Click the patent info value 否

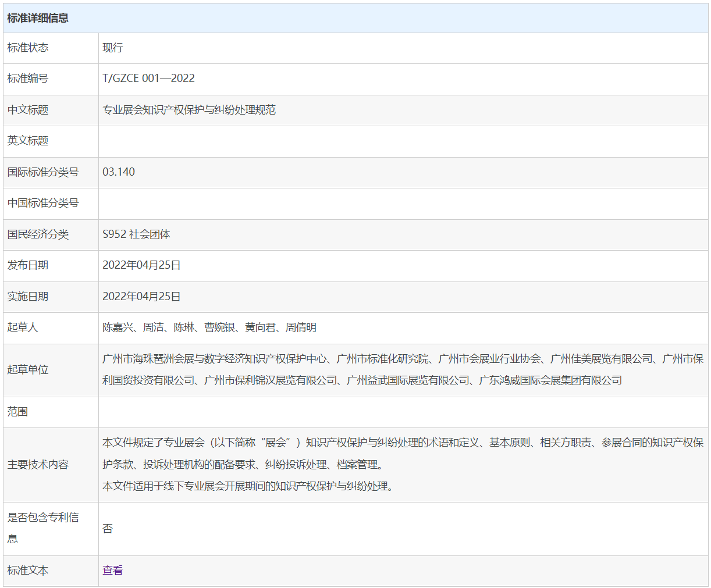[108, 529]
